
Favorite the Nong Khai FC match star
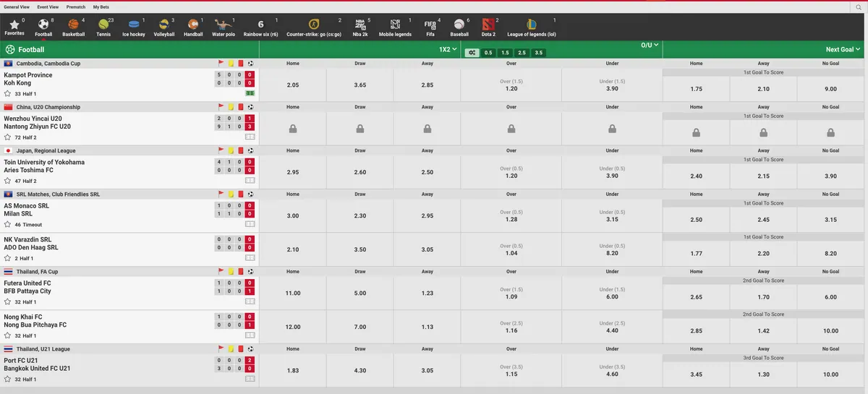(x=8, y=335)
